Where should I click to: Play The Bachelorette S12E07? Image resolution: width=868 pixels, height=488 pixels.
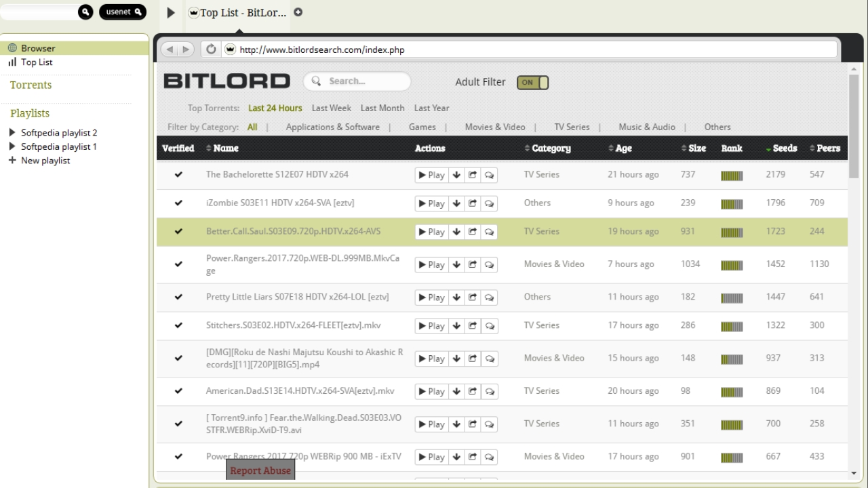[431, 175]
